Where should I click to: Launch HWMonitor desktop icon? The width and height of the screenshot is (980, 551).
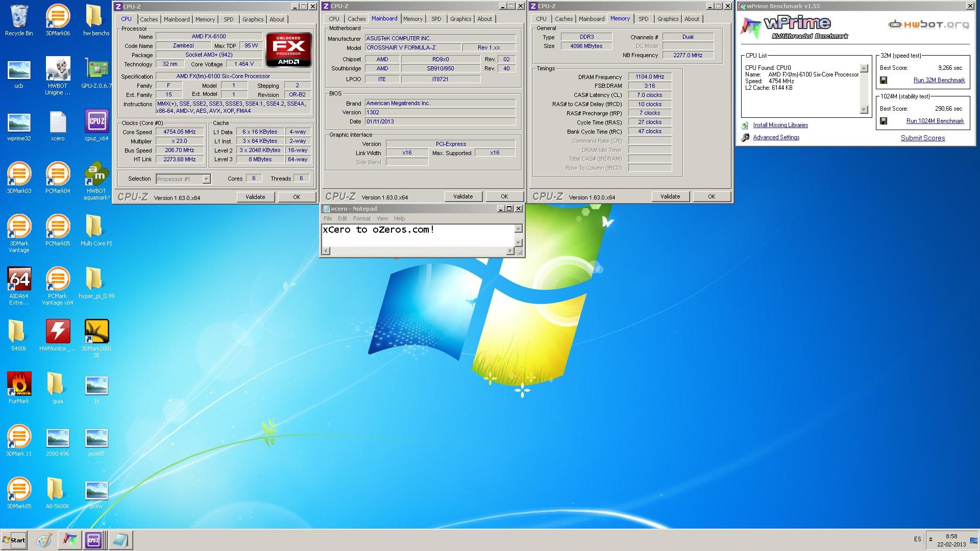[x=58, y=336]
